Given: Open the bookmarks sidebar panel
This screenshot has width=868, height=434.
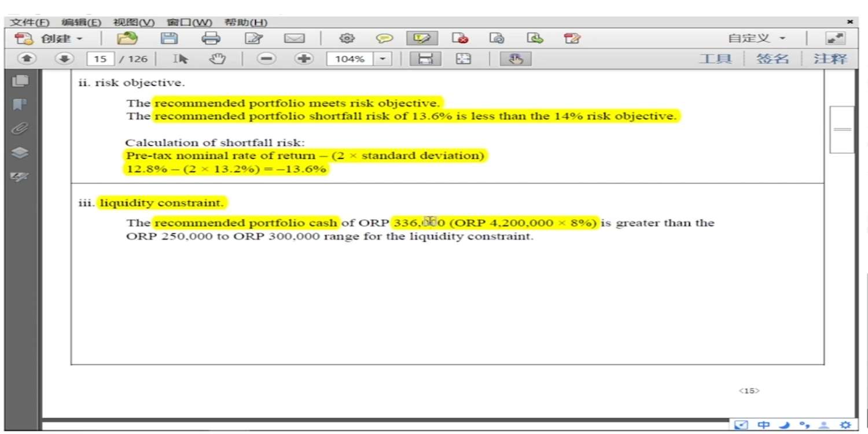Looking at the screenshot, I should tap(20, 105).
